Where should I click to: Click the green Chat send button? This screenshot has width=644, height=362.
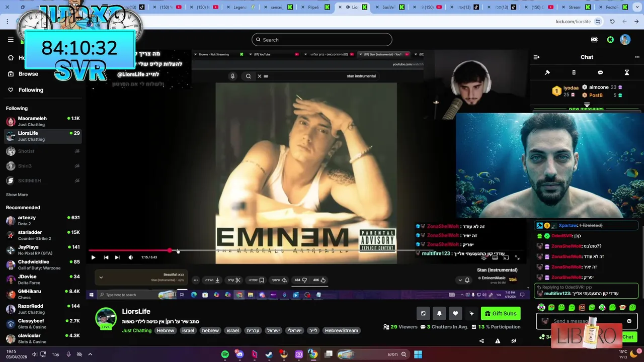[627, 337]
